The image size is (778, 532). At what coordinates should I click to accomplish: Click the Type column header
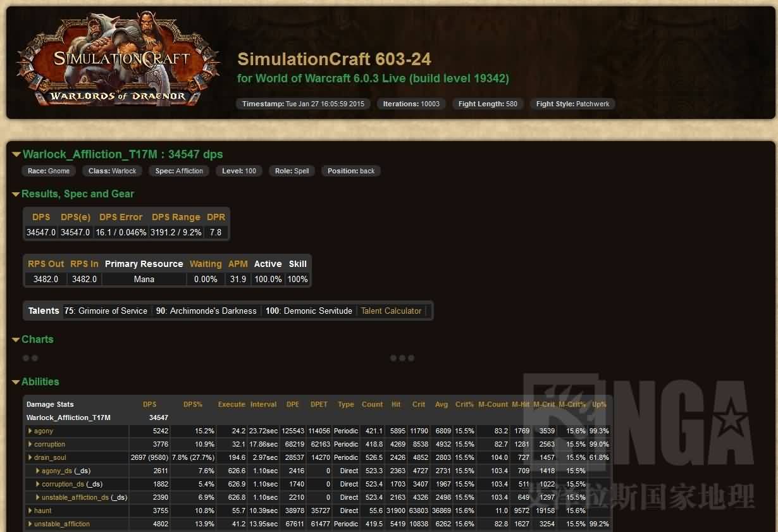(x=346, y=404)
